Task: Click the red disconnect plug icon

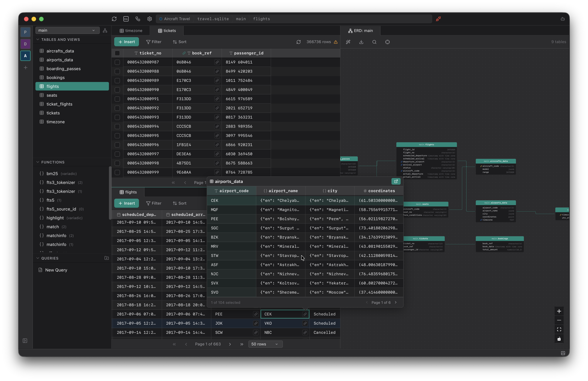Action: pos(438,19)
